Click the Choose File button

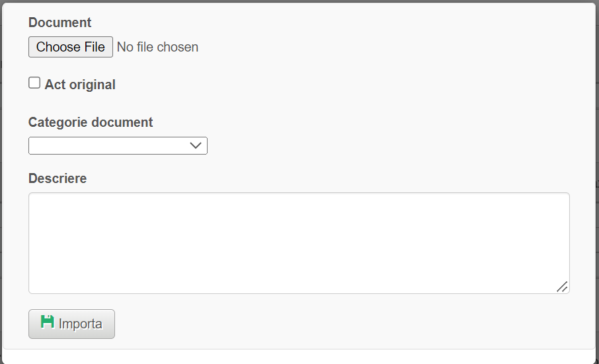point(71,47)
